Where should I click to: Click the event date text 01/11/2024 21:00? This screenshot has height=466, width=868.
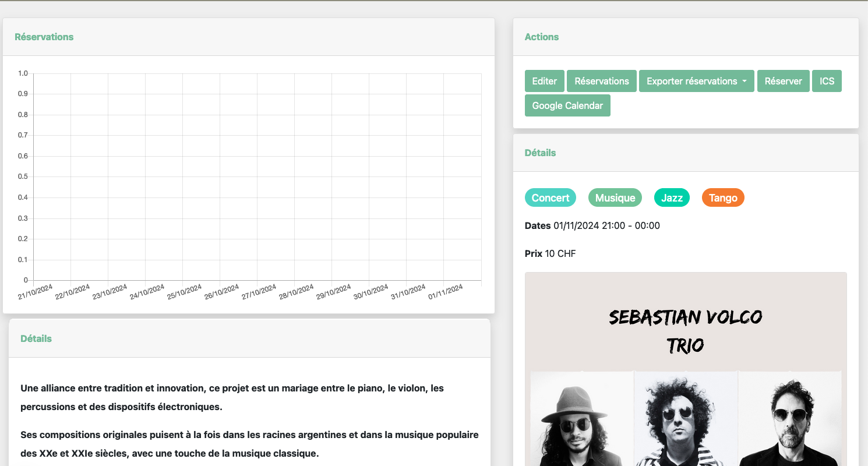[606, 225]
